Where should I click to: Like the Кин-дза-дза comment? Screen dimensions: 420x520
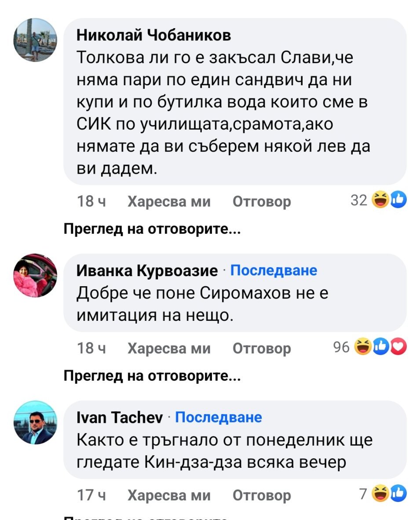pyautogui.click(x=169, y=495)
